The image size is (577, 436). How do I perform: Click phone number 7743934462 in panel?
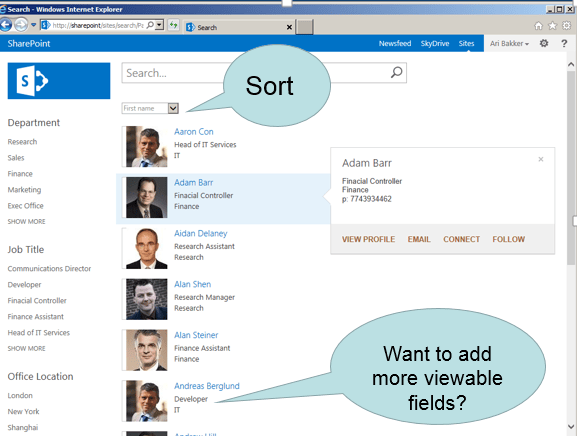(371, 199)
